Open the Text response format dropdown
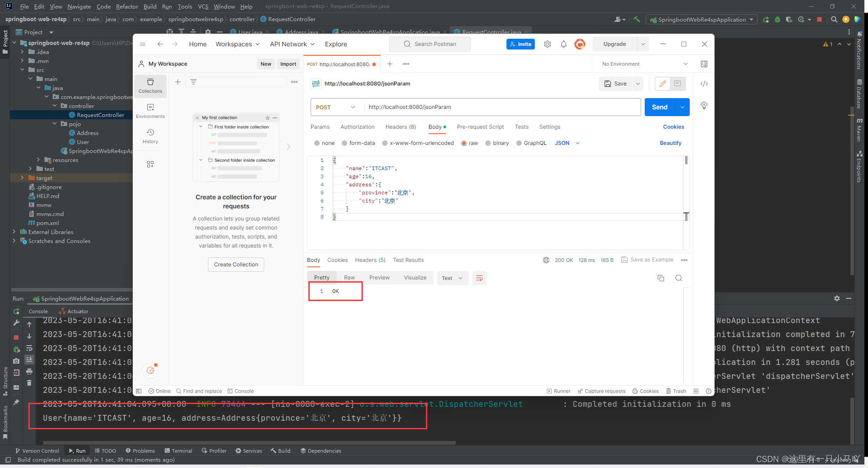Viewport: 868px width, 468px height. click(452, 278)
